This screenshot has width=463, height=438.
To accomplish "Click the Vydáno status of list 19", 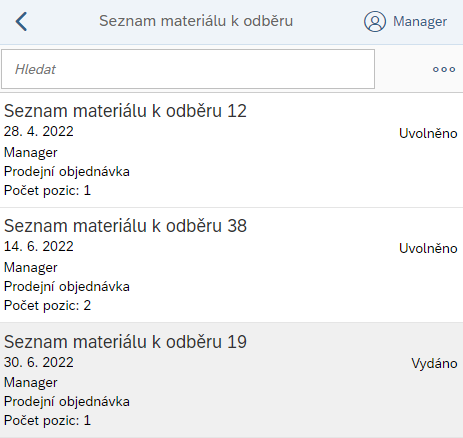I will pyautogui.click(x=434, y=363).
